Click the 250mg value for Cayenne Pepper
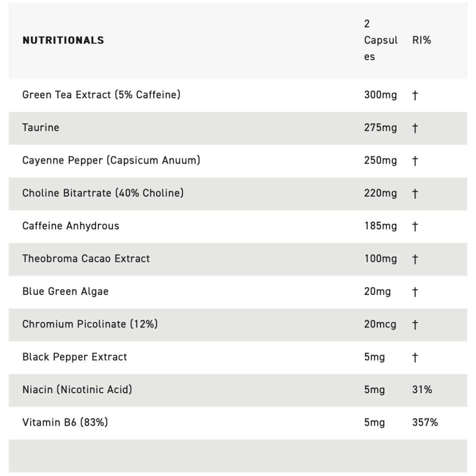 380,161
